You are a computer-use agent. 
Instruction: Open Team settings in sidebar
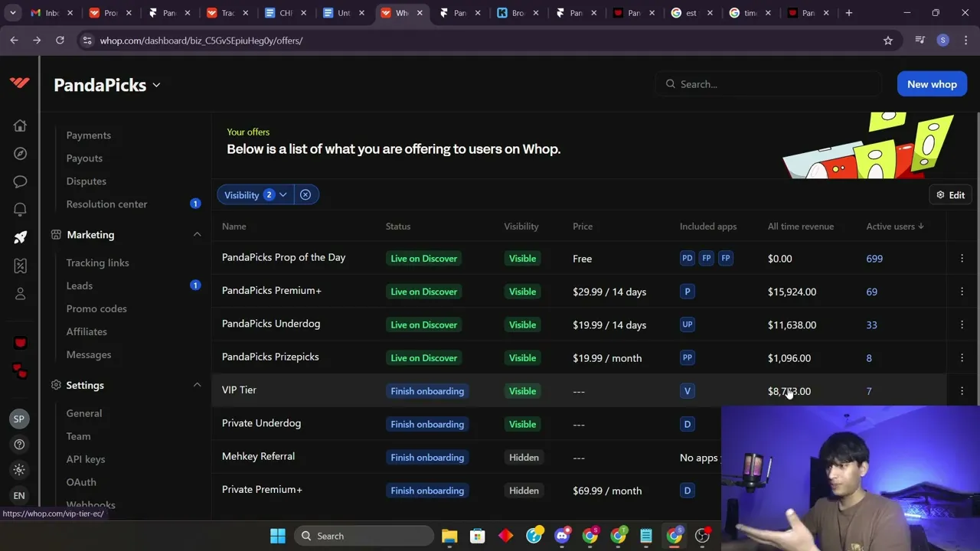78,436
